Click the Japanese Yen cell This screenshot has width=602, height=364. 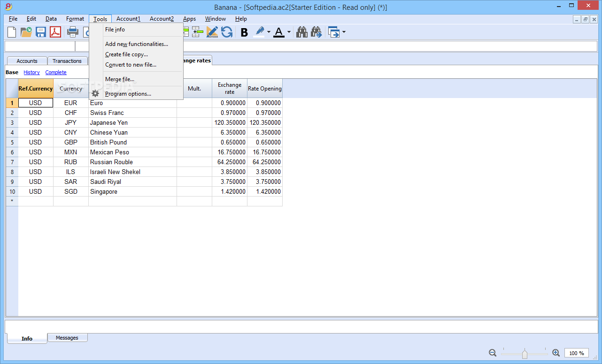pos(133,122)
